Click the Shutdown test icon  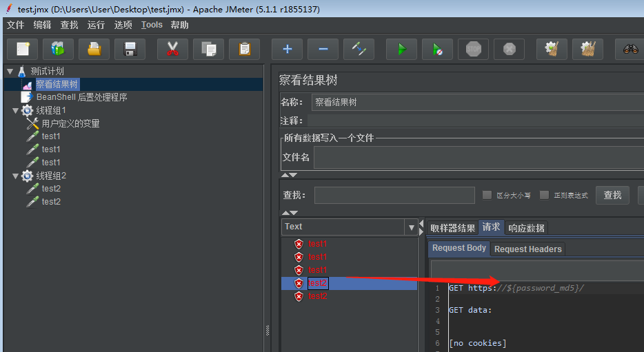[509, 49]
